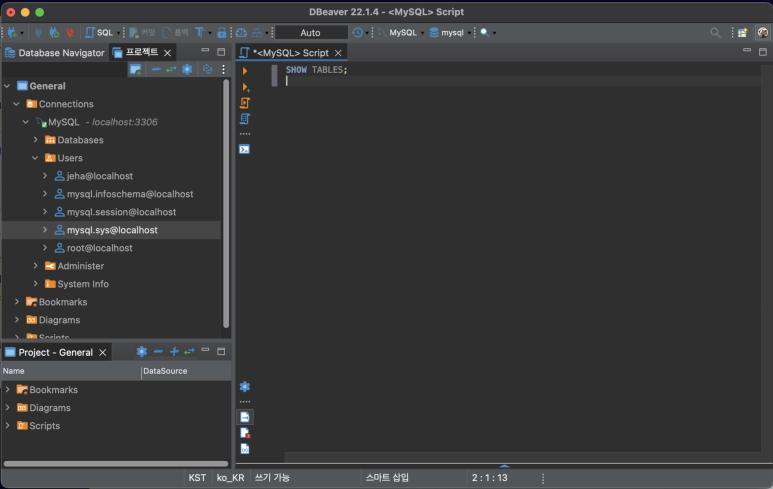Expand the System Info folder
Image resolution: width=773 pixels, height=489 pixels.
(35, 284)
